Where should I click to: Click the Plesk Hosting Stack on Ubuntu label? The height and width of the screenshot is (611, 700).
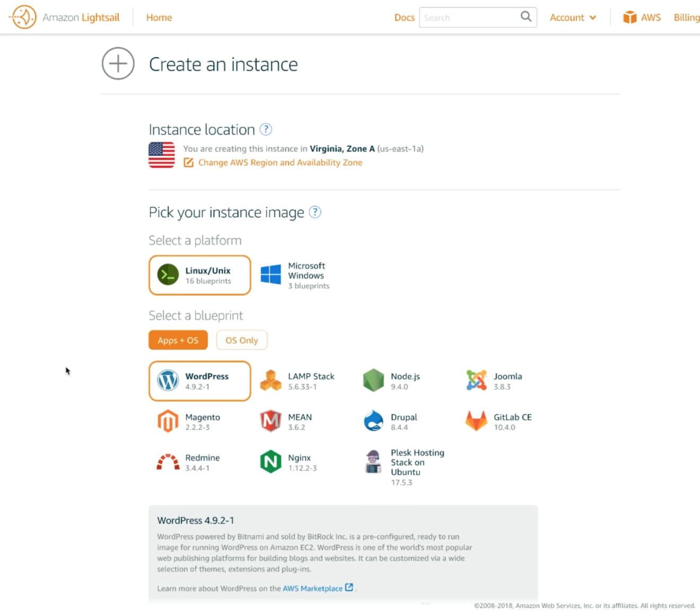pyautogui.click(x=417, y=462)
